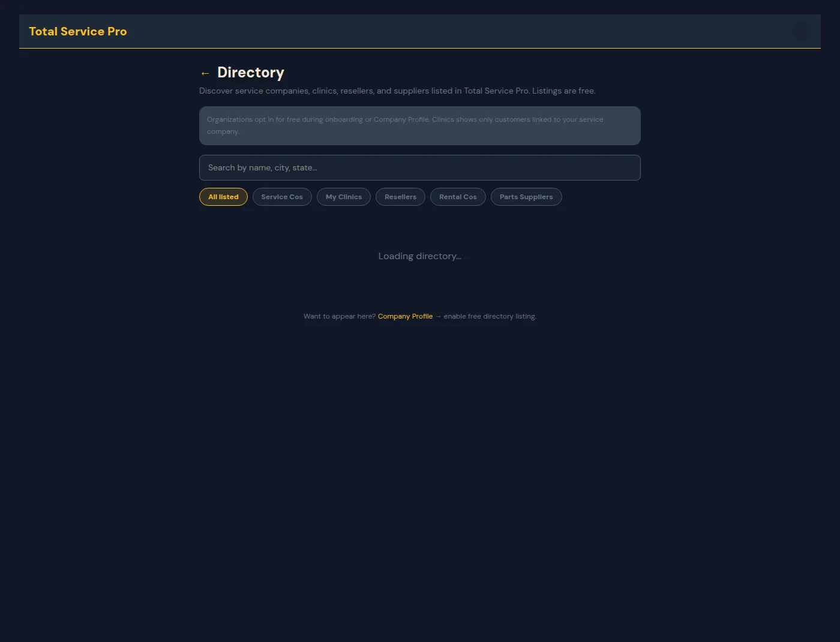Select the All listed filter
Image resolution: width=840 pixels, height=642 pixels.
click(223, 197)
